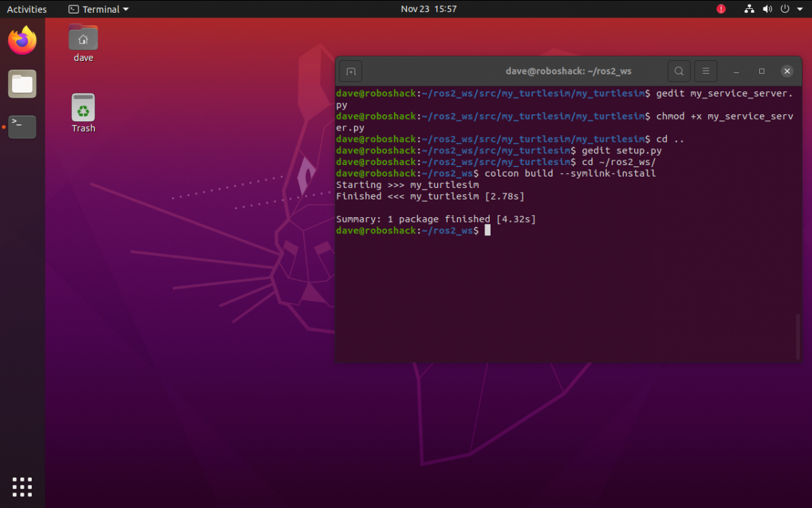The width and height of the screenshot is (812, 508).
Task: Open the terminal hamburger menu
Action: tap(705, 71)
